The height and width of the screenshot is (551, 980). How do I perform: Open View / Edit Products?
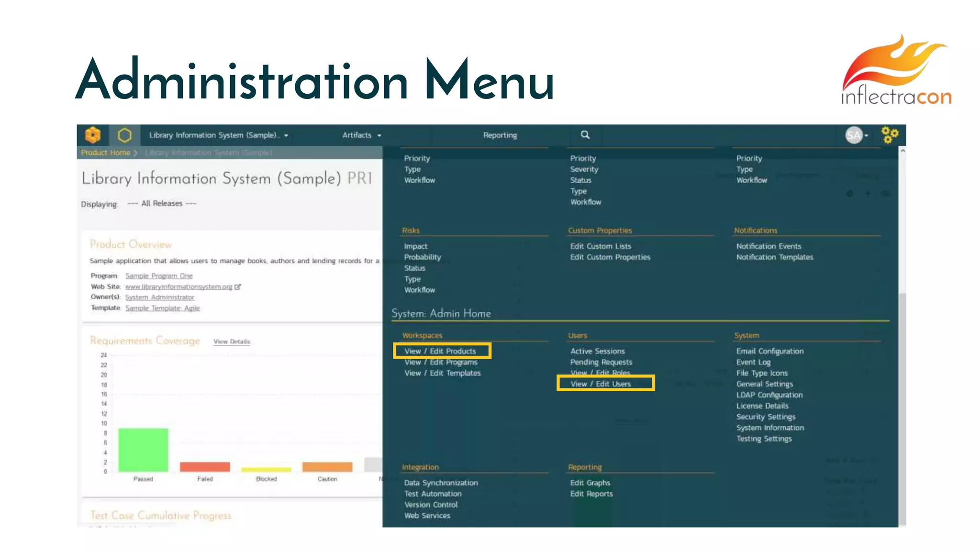tap(440, 351)
